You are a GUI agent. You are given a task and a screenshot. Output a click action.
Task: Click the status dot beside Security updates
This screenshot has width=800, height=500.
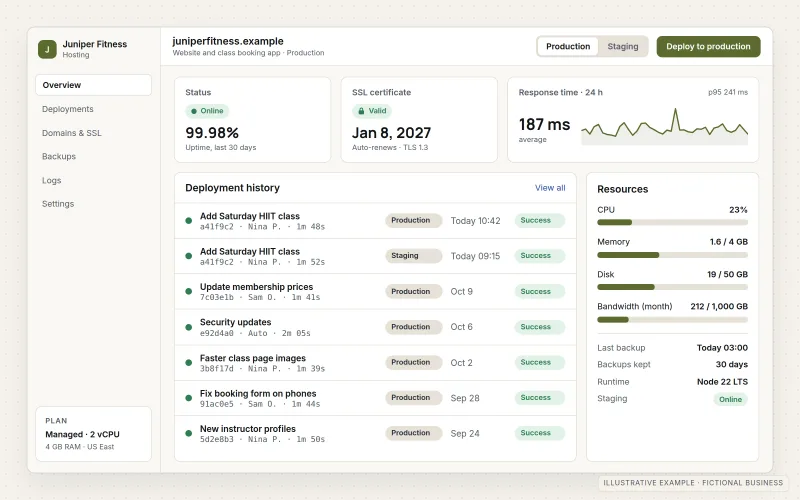(x=189, y=327)
